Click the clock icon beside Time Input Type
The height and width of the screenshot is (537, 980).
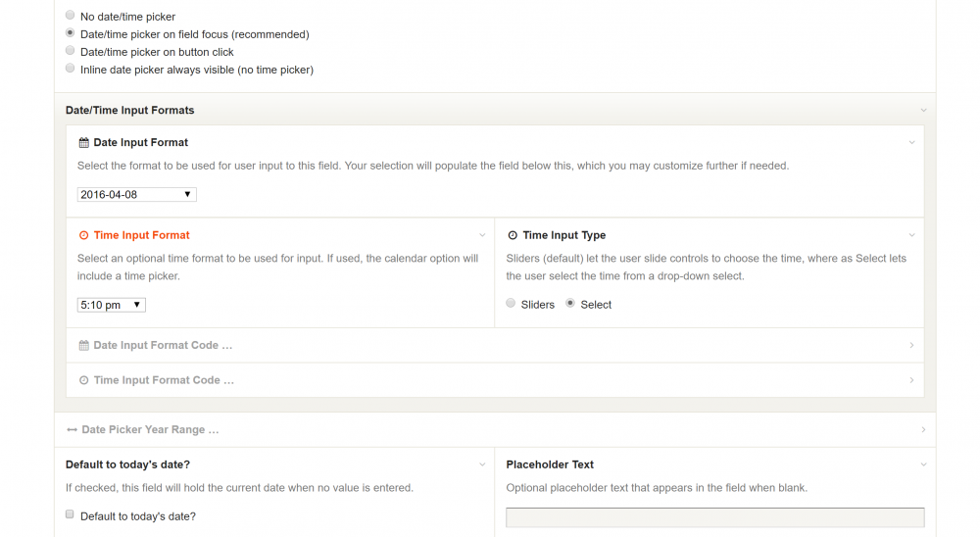[513, 236]
